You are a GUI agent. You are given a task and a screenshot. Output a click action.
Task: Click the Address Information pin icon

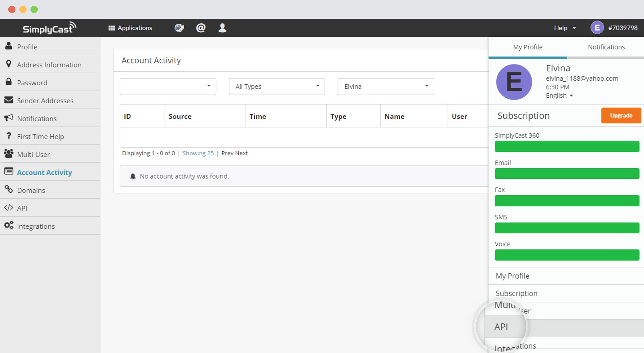[x=9, y=64]
